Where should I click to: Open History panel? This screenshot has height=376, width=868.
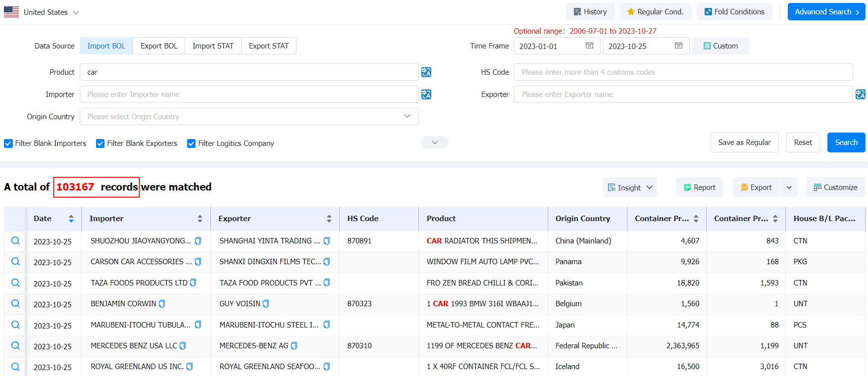click(x=590, y=12)
